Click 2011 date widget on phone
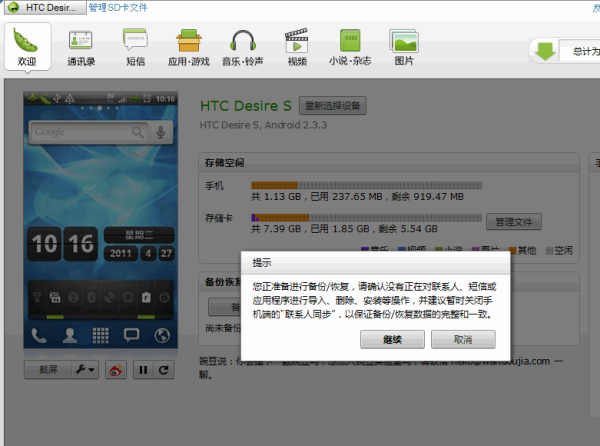 pos(121,253)
